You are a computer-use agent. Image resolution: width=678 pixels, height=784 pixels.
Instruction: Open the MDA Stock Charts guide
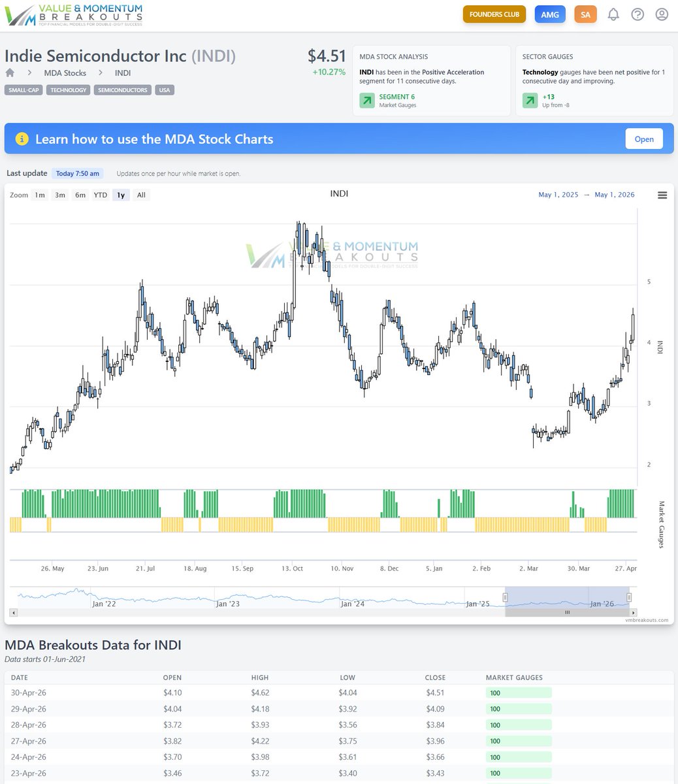pyautogui.click(x=644, y=139)
